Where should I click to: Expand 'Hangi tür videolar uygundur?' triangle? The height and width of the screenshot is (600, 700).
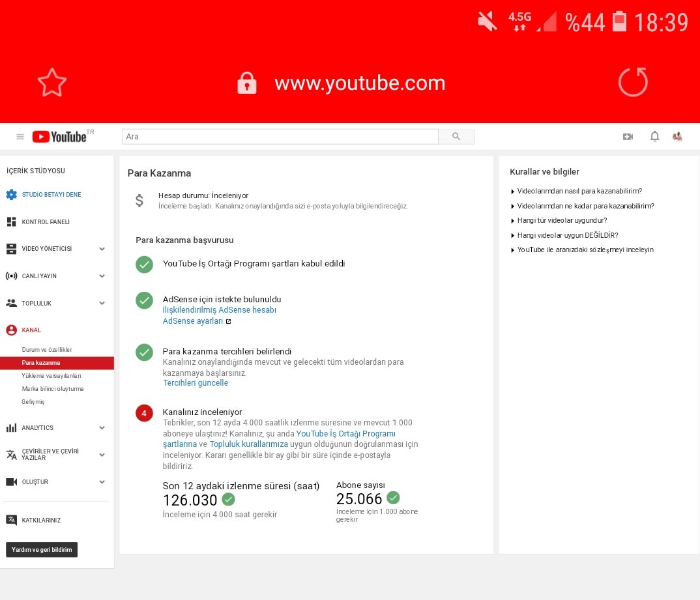(x=512, y=221)
